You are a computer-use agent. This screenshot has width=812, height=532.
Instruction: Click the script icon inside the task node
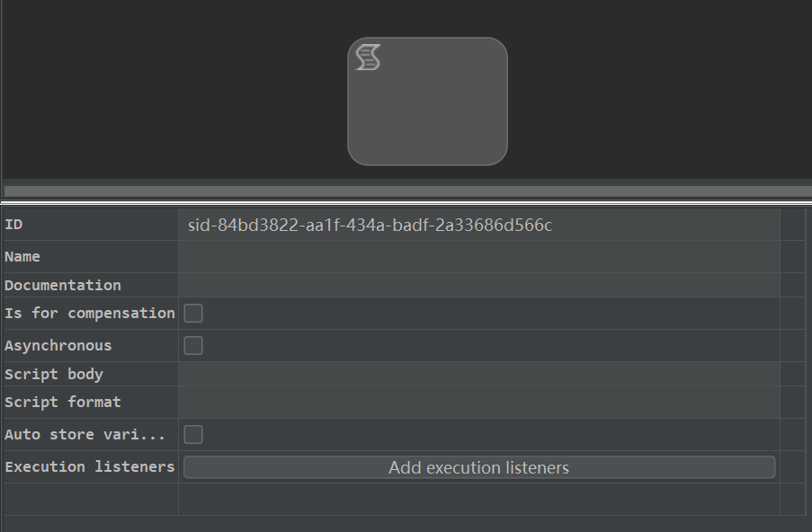tap(368, 57)
